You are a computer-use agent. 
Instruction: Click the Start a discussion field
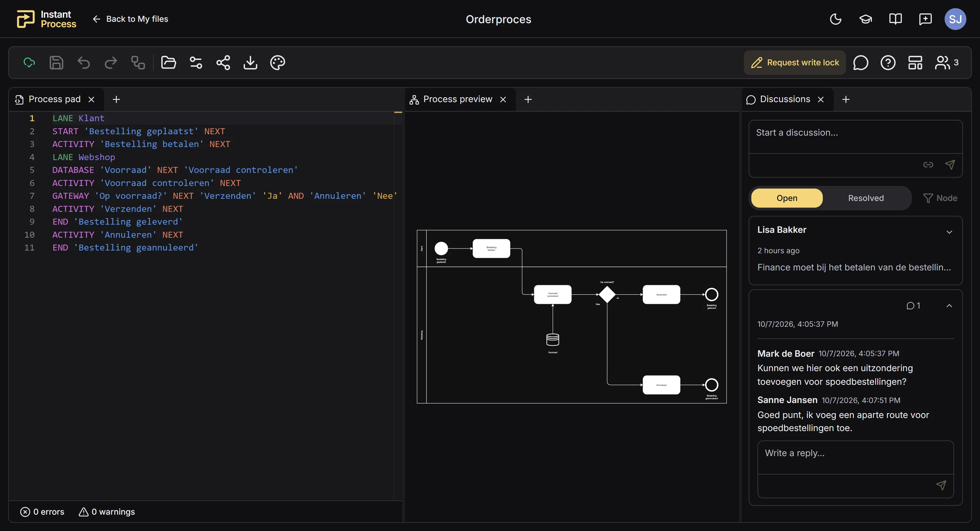click(x=855, y=137)
